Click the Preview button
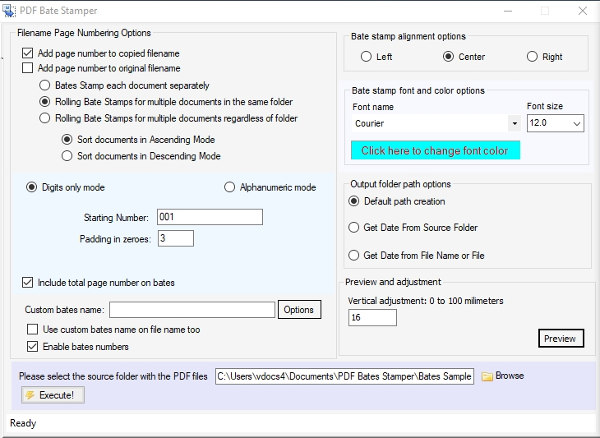Viewport: 600px width, 438px height. tap(561, 339)
